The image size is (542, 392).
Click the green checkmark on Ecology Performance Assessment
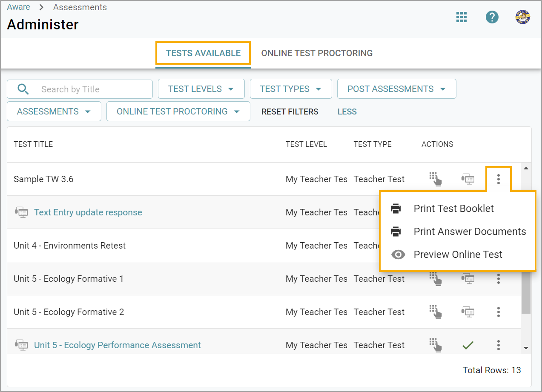(x=468, y=345)
